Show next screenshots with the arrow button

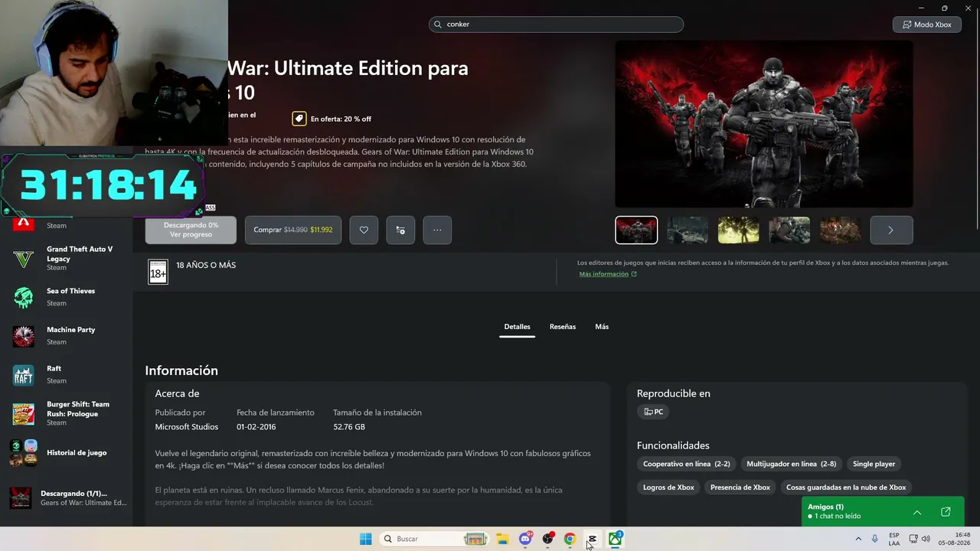tap(891, 230)
